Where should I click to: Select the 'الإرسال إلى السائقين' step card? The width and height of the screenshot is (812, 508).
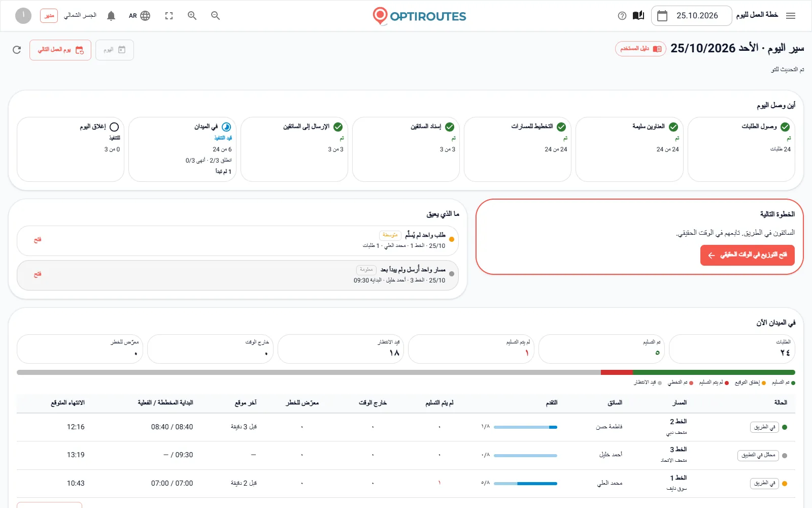(x=294, y=149)
